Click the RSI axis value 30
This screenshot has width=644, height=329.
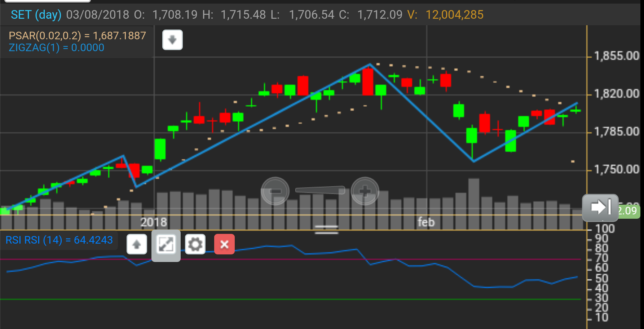pos(601,298)
